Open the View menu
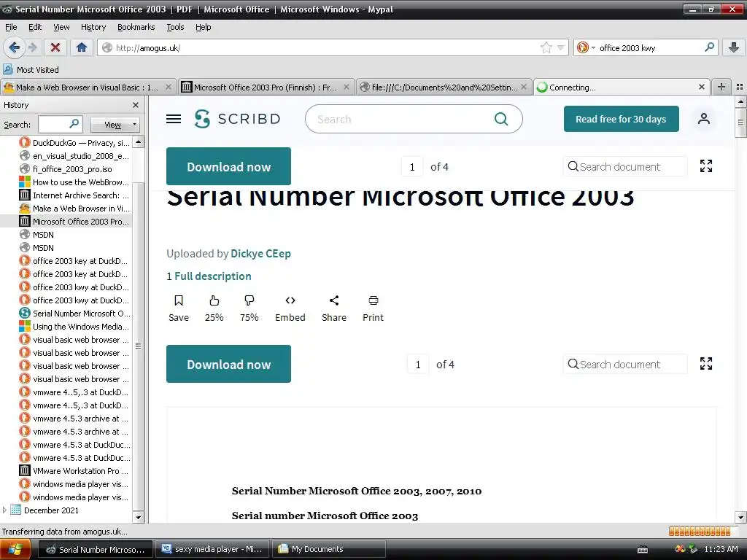The height and width of the screenshot is (560, 747). pos(61,27)
